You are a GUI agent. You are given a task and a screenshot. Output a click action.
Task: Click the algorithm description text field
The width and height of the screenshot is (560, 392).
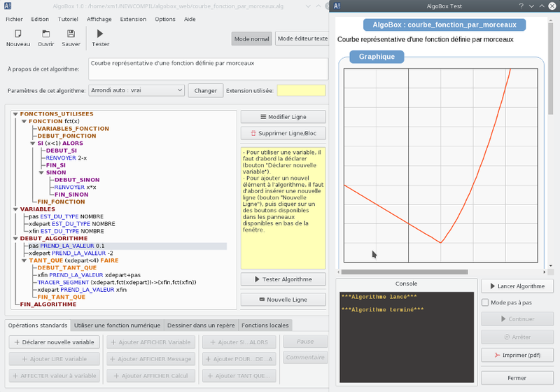207,69
